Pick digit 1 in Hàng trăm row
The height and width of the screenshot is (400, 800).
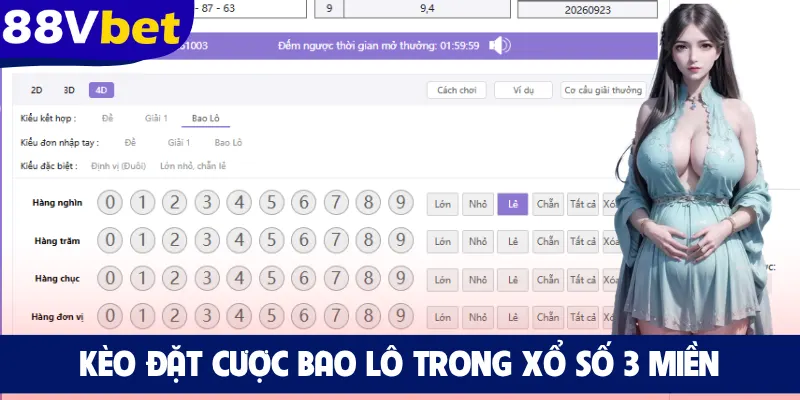point(142,240)
